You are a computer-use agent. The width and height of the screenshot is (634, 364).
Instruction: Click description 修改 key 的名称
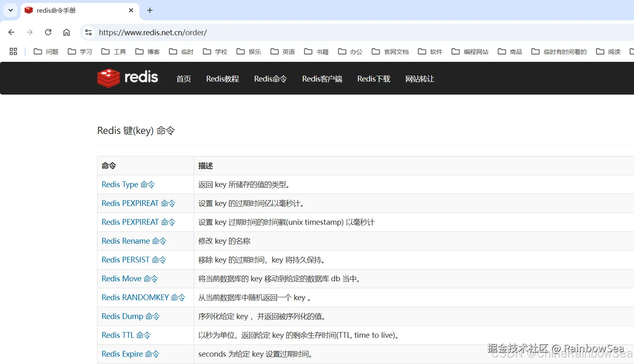pyautogui.click(x=224, y=241)
